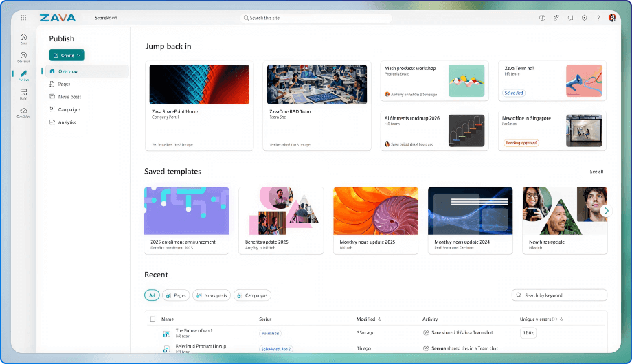Click the Analytics chart icon in sidebar

(x=52, y=122)
